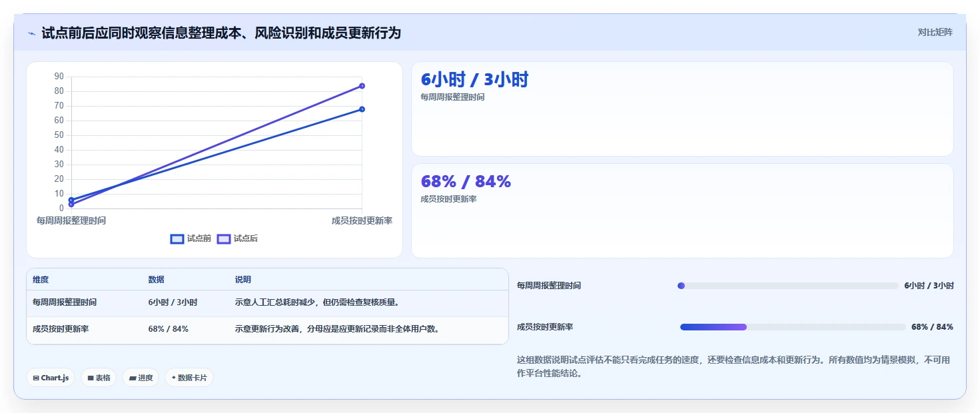Select the 成员按时更新率 cell in the table
980x413 pixels.
click(x=61, y=329)
